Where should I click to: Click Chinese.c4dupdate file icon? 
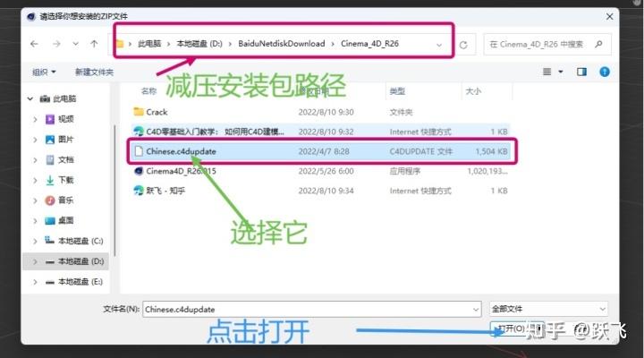(139, 151)
